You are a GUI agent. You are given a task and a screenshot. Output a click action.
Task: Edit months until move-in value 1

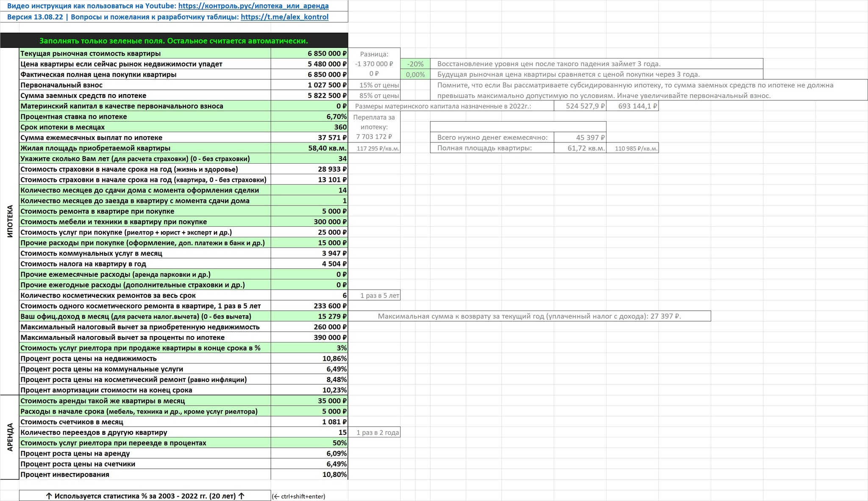(x=309, y=200)
